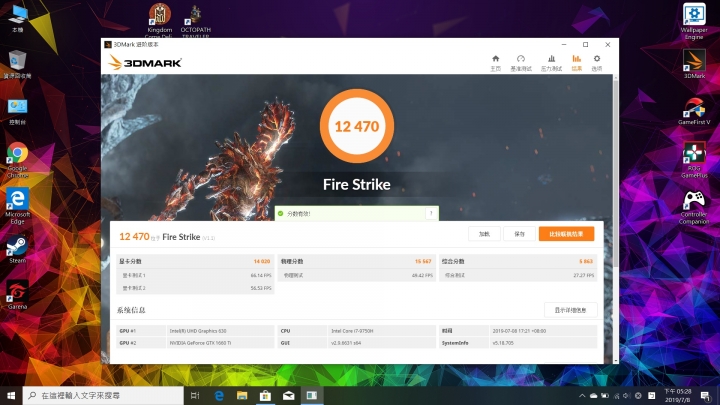720x405 pixels.
Task: Open the Kingdom Come desktop shortcut
Action: (x=159, y=21)
